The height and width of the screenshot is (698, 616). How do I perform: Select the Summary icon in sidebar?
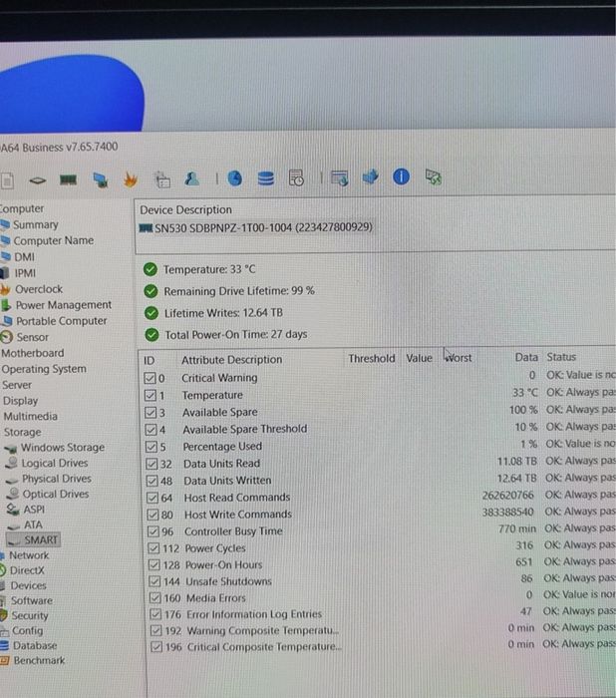(5, 224)
